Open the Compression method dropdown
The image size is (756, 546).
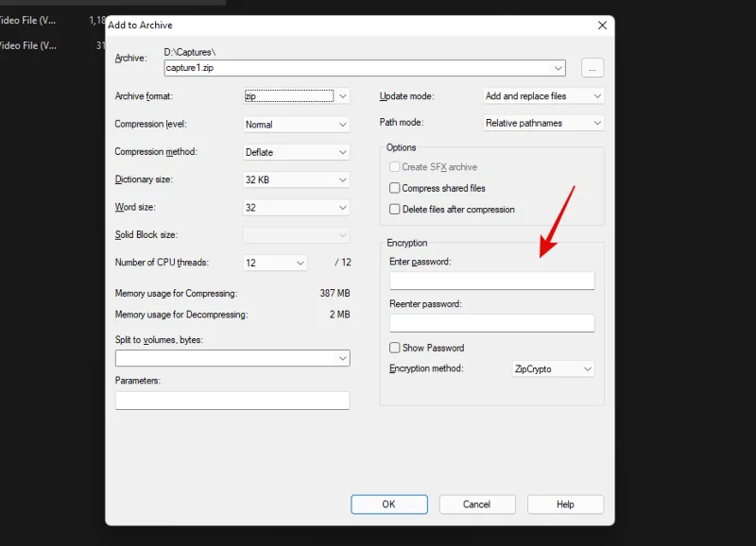pos(297,152)
